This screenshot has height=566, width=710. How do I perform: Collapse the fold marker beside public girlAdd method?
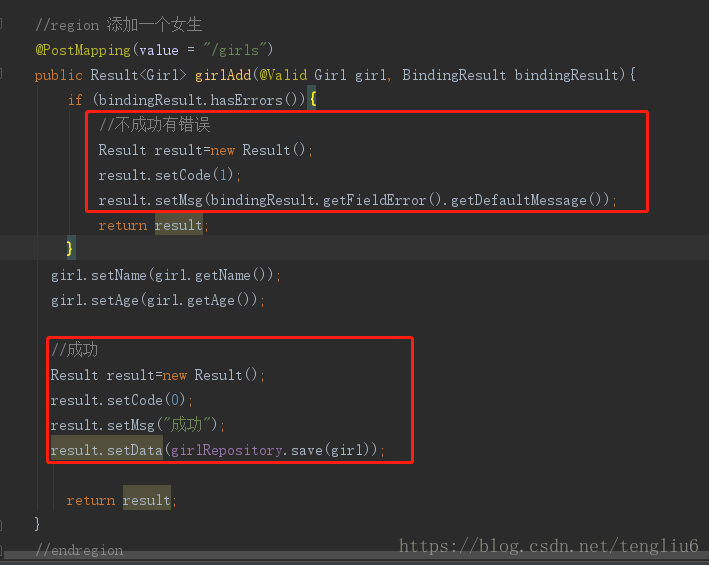tap(1, 74)
